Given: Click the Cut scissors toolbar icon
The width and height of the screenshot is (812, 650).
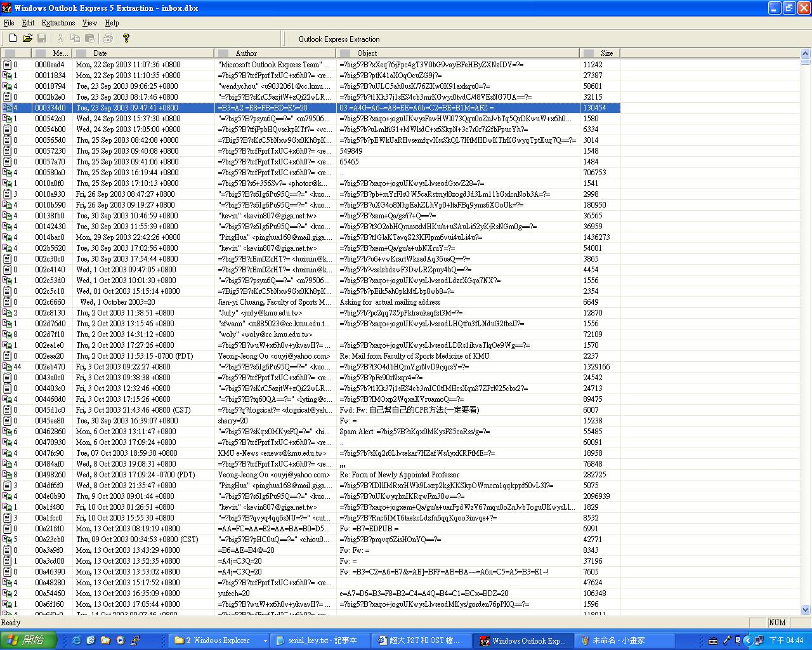Looking at the screenshot, I should [60, 38].
